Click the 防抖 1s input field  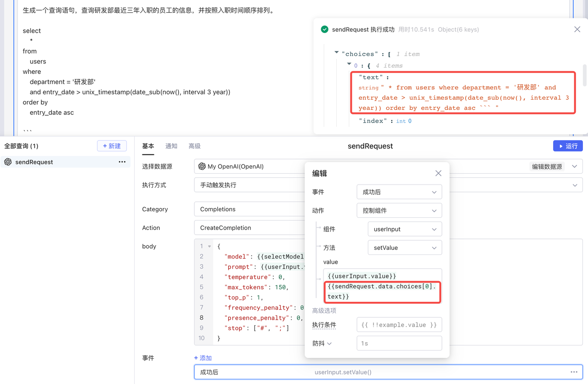click(399, 343)
